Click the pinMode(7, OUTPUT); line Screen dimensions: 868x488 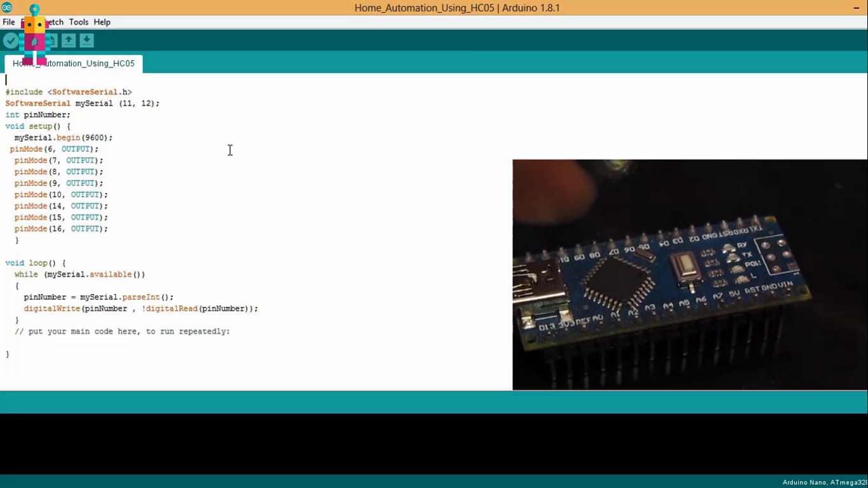click(x=59, y=161)
